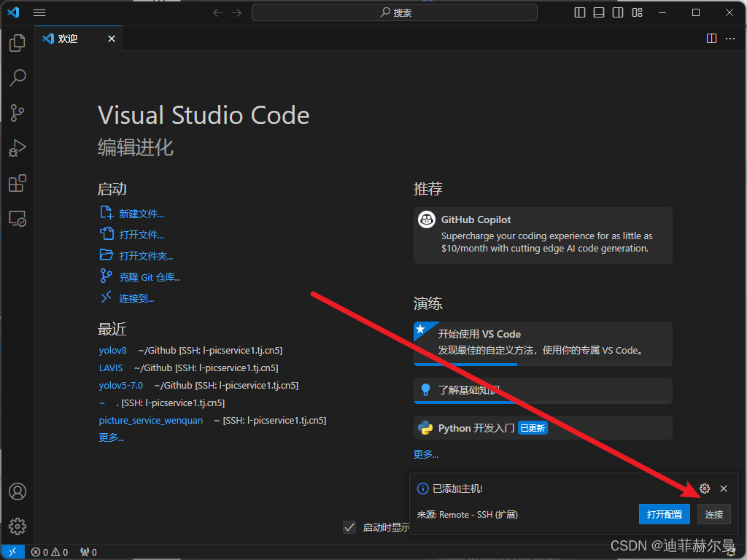Split the editor to the right
Viewport: 747px width, 560px height.
pyautogui.click(x=711, y=39)
